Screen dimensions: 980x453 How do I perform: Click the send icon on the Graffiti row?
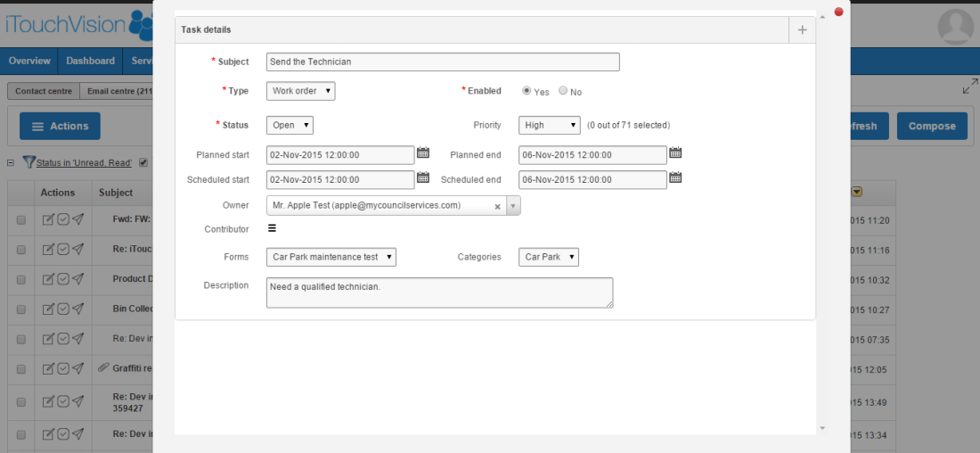pyautogui.click(x=78, y=368)
